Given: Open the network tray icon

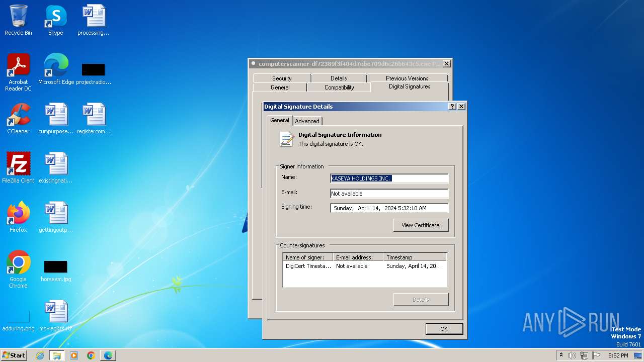Looking at the screenshot, I should click(x=584, y=355).
